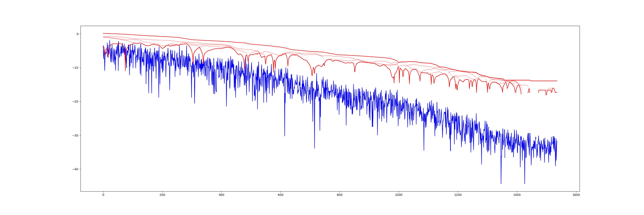Image resolution: width=644 pixels, height=215 pixels.
Task: Click the y-axis tick label −10
Action: pos(75,68)
